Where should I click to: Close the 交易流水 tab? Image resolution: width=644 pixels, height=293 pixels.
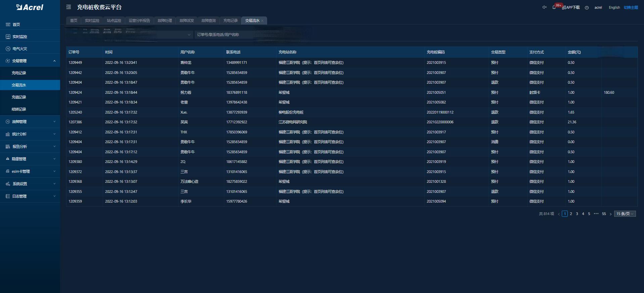262,21
